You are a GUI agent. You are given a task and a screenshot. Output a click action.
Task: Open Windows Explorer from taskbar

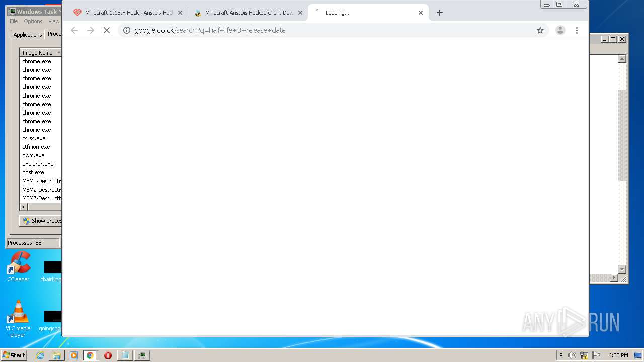(57, 355)
